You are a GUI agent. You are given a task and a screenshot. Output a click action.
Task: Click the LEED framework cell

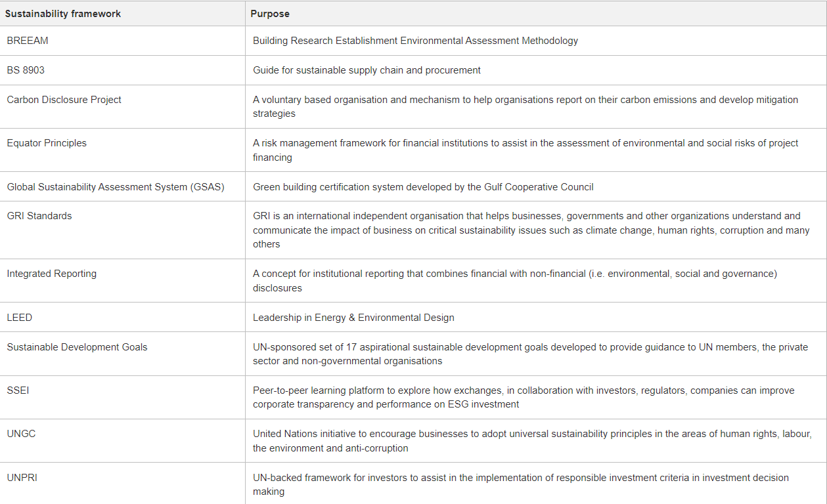pos(20,318)
